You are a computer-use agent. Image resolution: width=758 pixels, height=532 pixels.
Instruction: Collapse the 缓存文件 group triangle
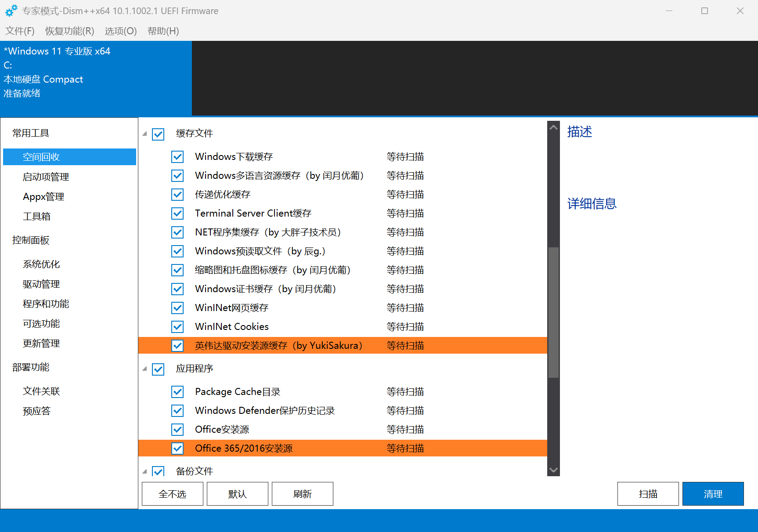tap(144, 134)
